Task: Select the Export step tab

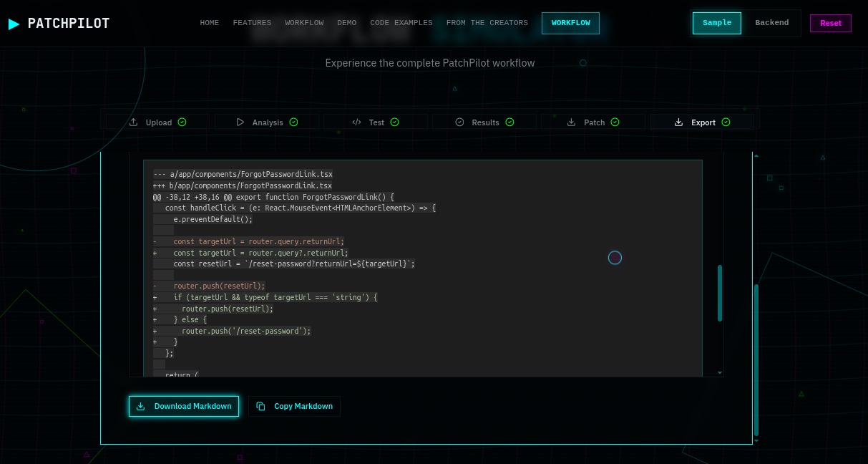Action: coord(702,122)
